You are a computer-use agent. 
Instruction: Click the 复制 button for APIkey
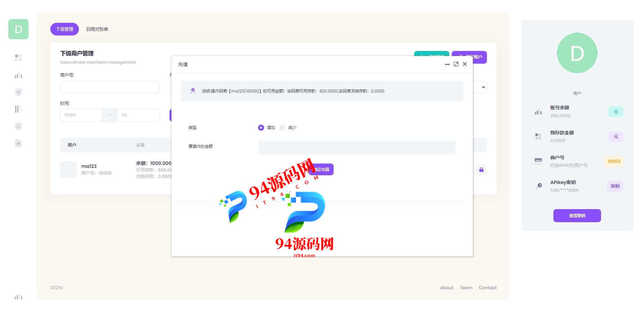coord(615,186)
